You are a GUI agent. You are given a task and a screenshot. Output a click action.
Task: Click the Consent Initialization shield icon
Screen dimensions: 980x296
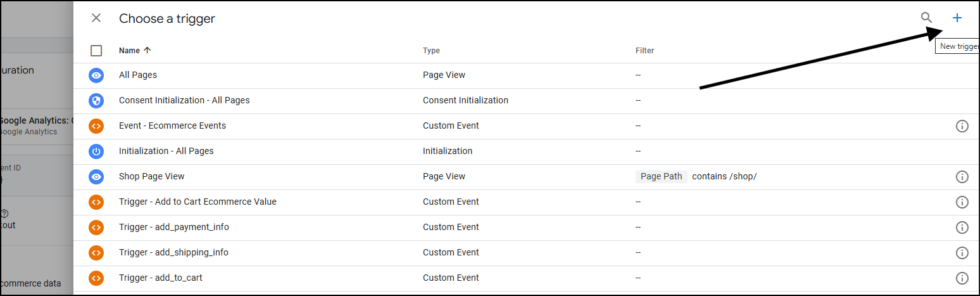coord(96,101)
